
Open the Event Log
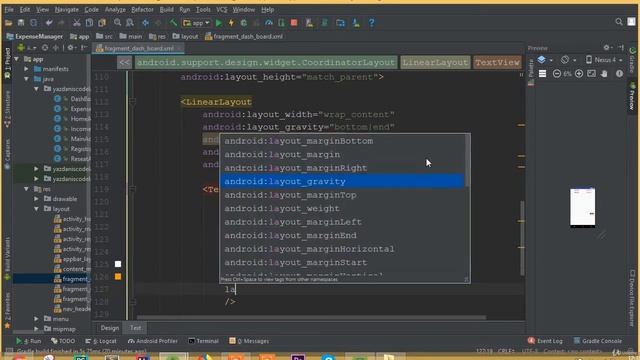click(545, 341)
